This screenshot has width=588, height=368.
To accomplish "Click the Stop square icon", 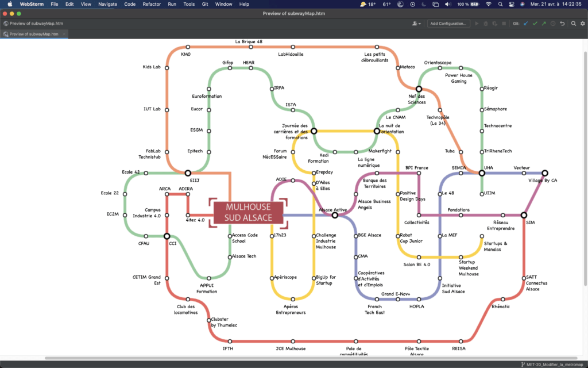I will pyautogui.click(x=504, y=24).
